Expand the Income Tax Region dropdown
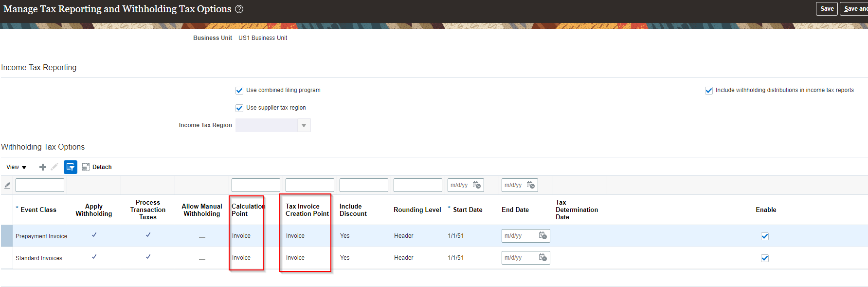Image resolution: width=868 pixels, height=287 pixels. pos(304,126)
